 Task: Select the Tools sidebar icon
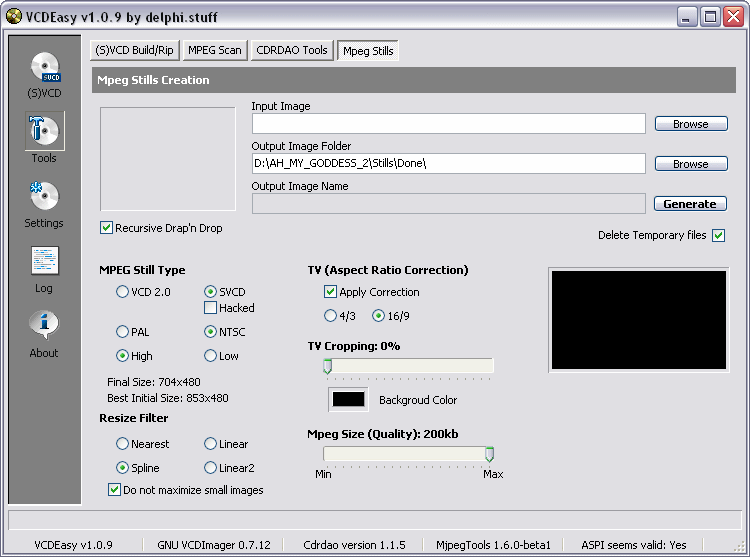pos(44,133)
